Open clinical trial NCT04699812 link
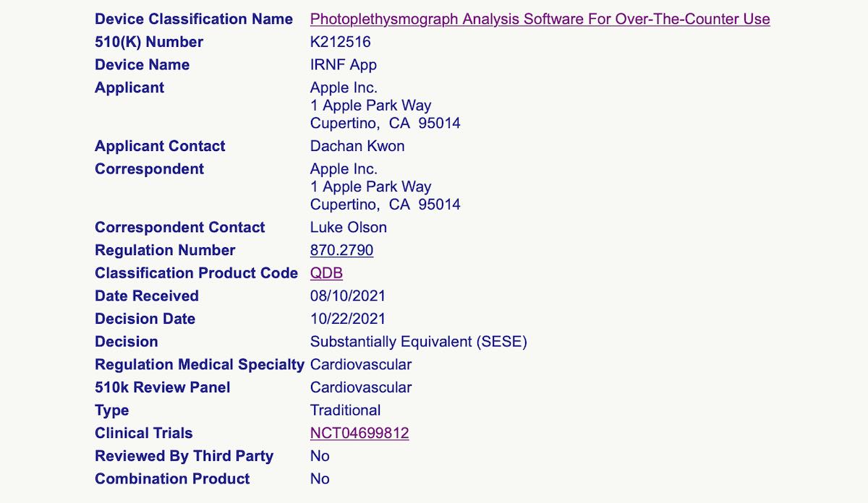 (359, 433)
